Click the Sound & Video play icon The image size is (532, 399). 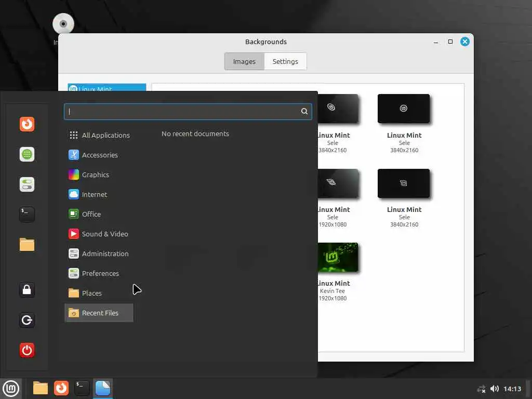pos(74,234)
